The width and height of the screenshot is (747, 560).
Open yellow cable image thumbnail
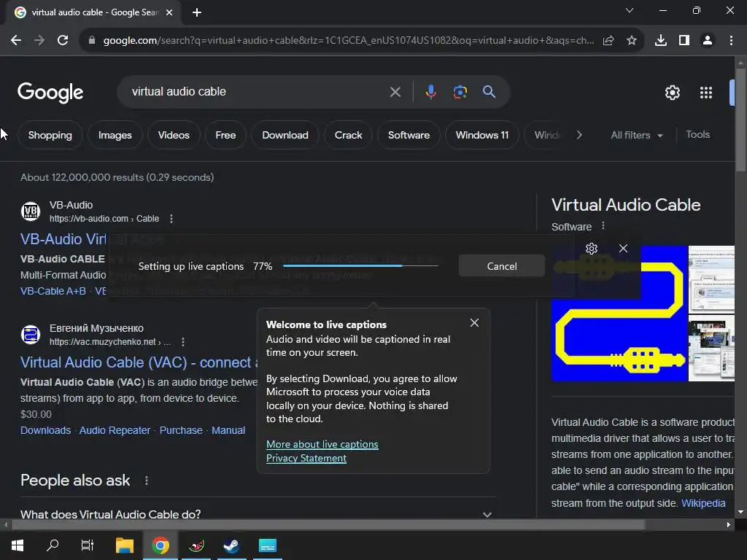pyautogui.click(x=619, y=314)
